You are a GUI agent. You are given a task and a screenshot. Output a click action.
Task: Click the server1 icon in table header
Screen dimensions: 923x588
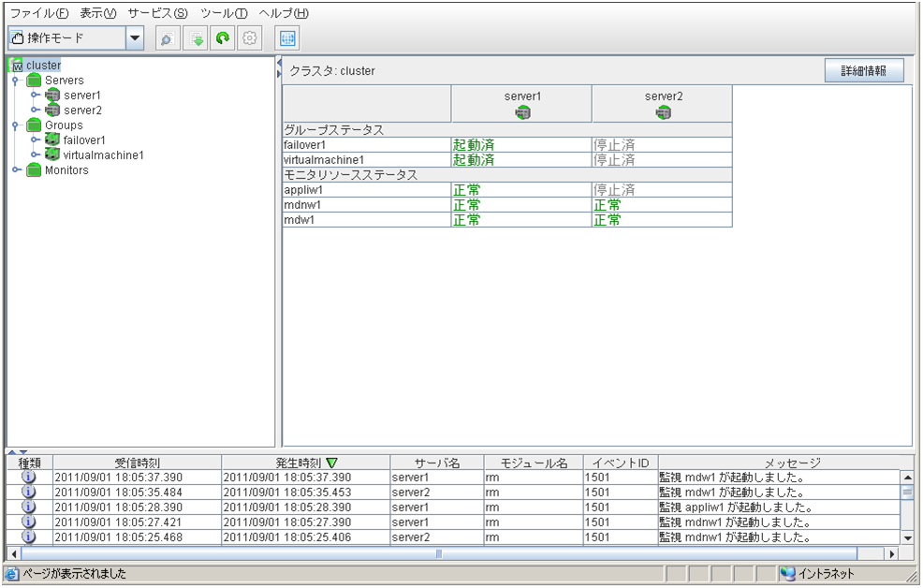coord(522,112)
